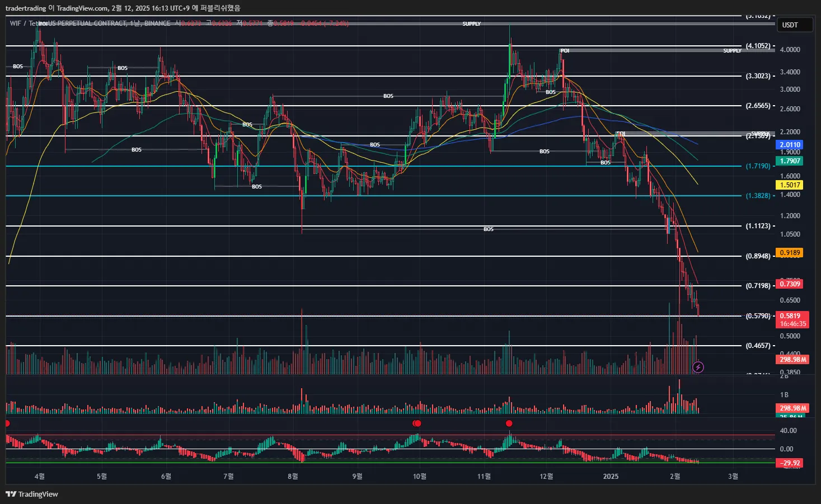This screenshot has height=504, width=821.
Task: Open the USDT currency selector
Action: click(x=794, y=25)
